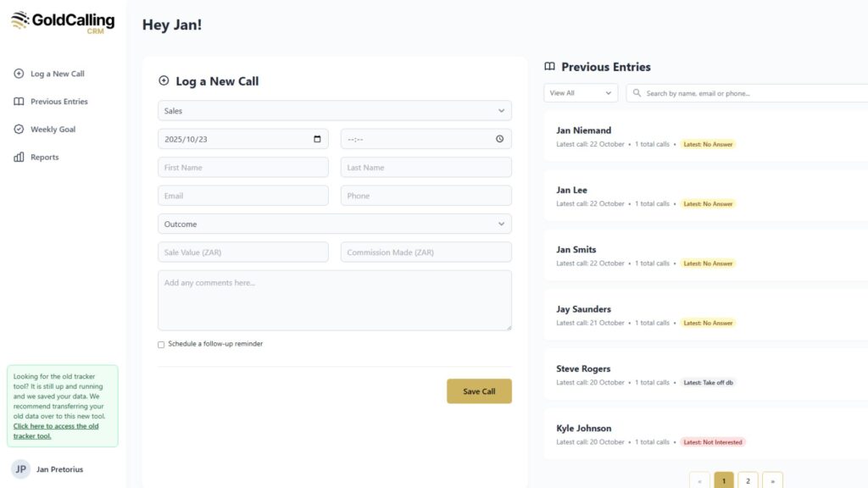Click the link to access old tracker tool
The image size is (868, 488).
coord(55,431)
